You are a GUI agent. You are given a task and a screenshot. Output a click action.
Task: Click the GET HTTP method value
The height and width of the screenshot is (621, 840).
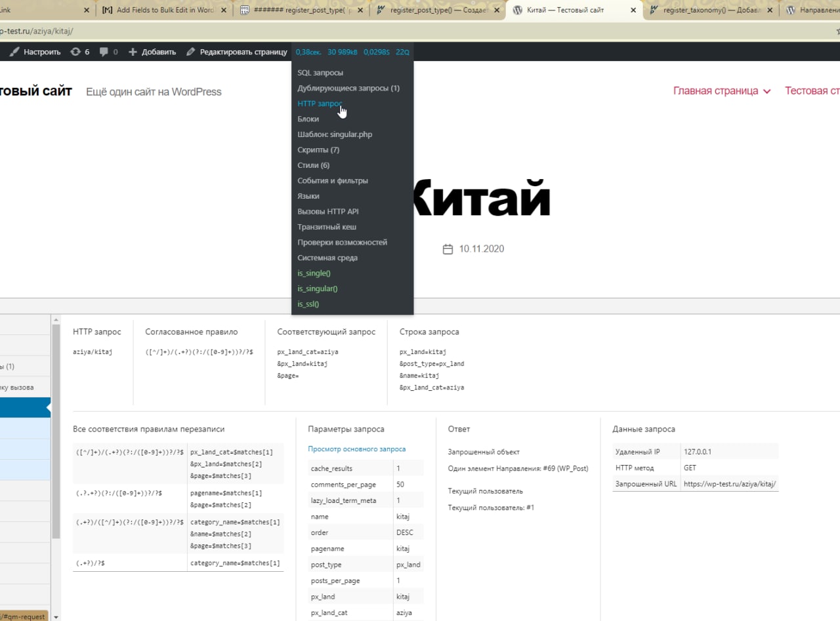(689, 468)
